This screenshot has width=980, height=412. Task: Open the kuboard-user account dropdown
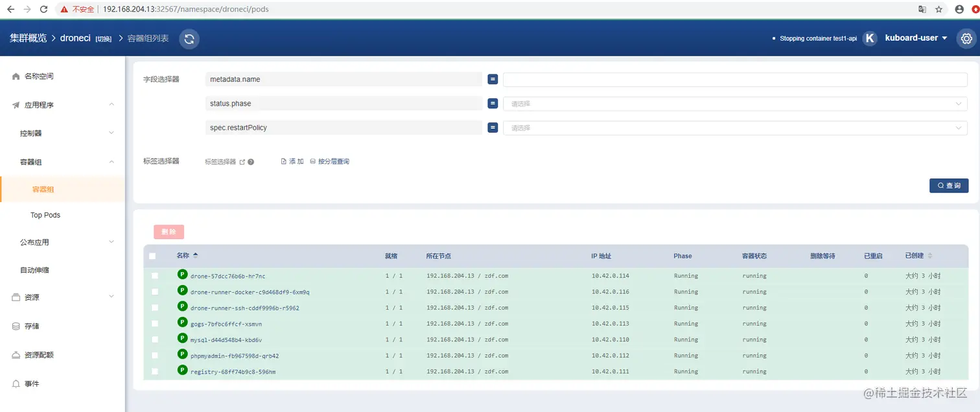pos(916,38)
